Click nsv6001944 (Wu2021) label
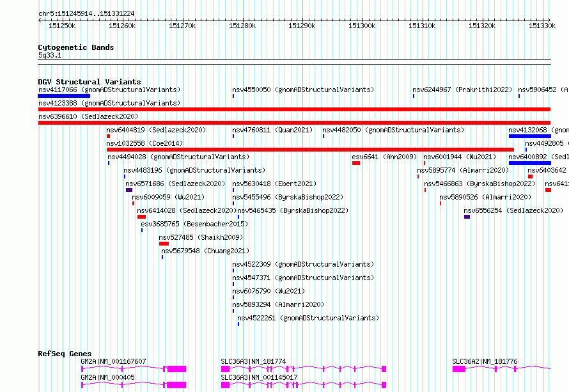The height and width of the screenshot is (392, 569). (x=460, y=157)
